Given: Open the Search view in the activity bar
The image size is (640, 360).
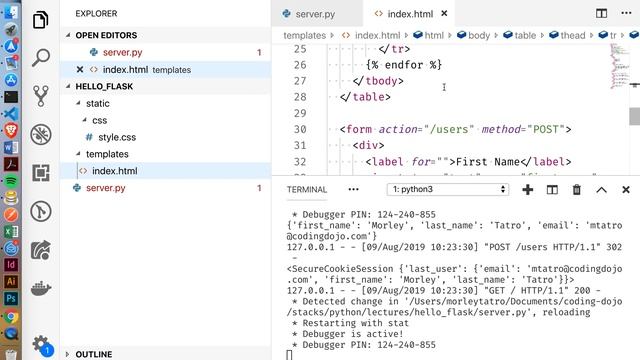Looking at the screenshot, I should point(40,58).
